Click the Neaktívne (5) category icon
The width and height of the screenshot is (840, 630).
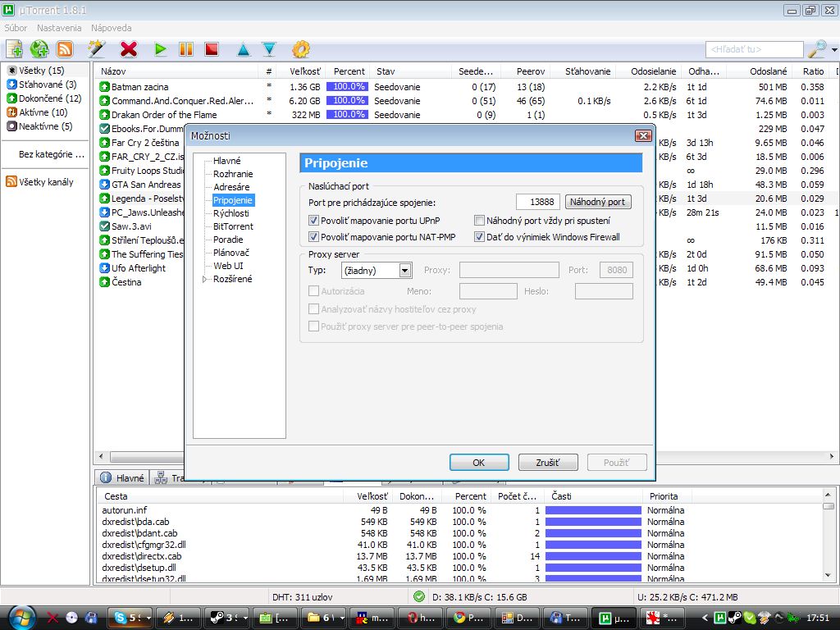[11, 126]
